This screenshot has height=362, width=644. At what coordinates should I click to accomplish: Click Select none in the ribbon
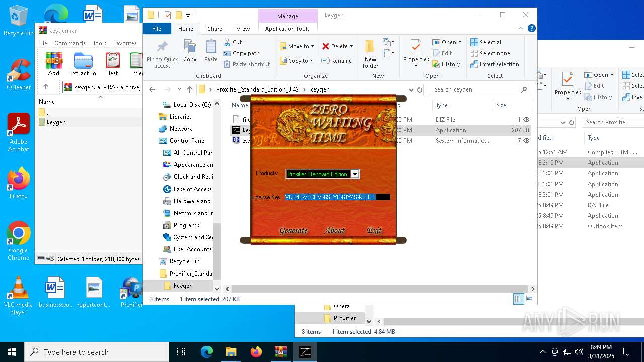click(x=490, y=53)
